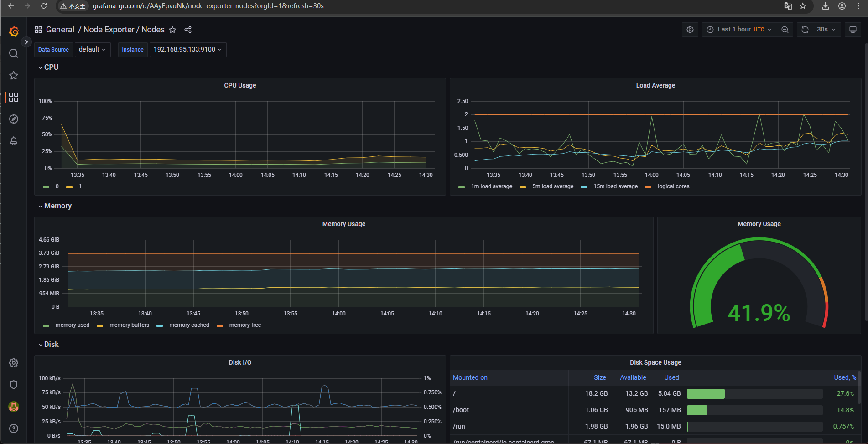The image size is (868, 444).
Task: Open the Last 1 hour time picker
Action: [739, 30]
